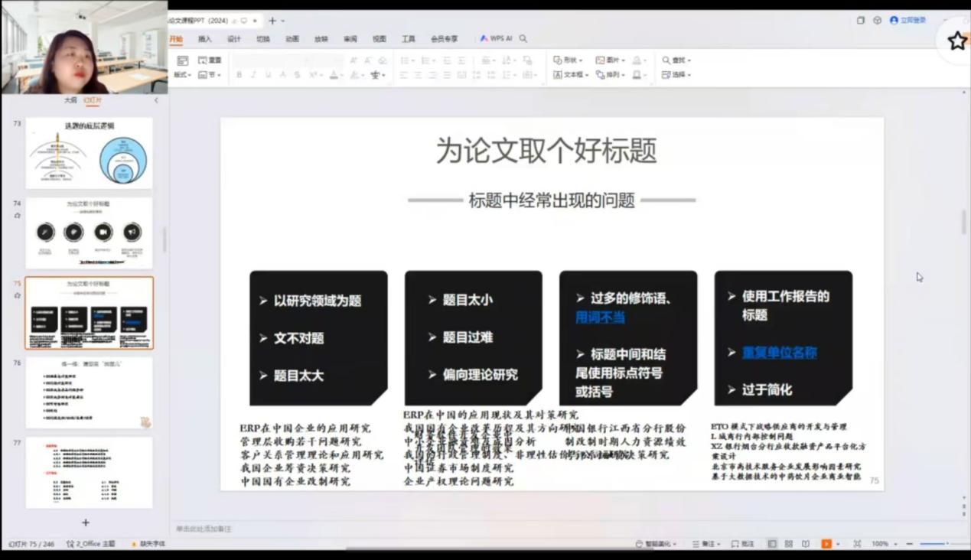The width and height of the screenshot is (971, 560).
Task: Select slide 76 thumbnail
Action: (x=90, y=393)
